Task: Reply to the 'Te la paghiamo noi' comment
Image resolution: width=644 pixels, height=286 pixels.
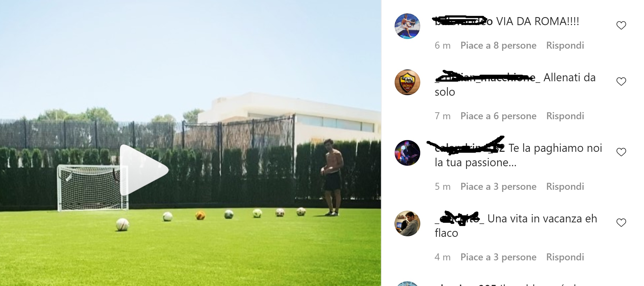Action: (565, 187)
